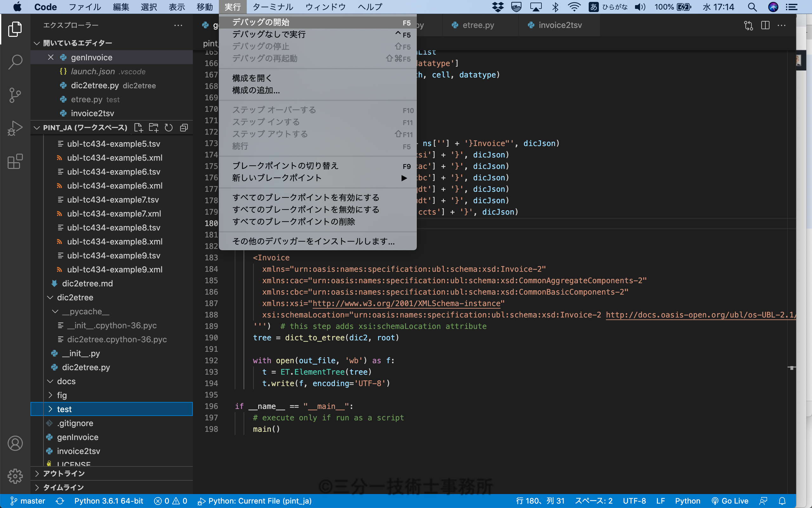Click the master branch indicator
Viewport: 812px width, 508px height.
coord(28,501)
